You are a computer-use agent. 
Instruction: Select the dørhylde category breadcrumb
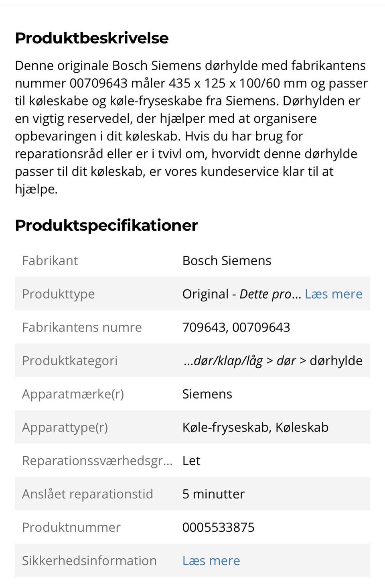click(x=336, y=360)
